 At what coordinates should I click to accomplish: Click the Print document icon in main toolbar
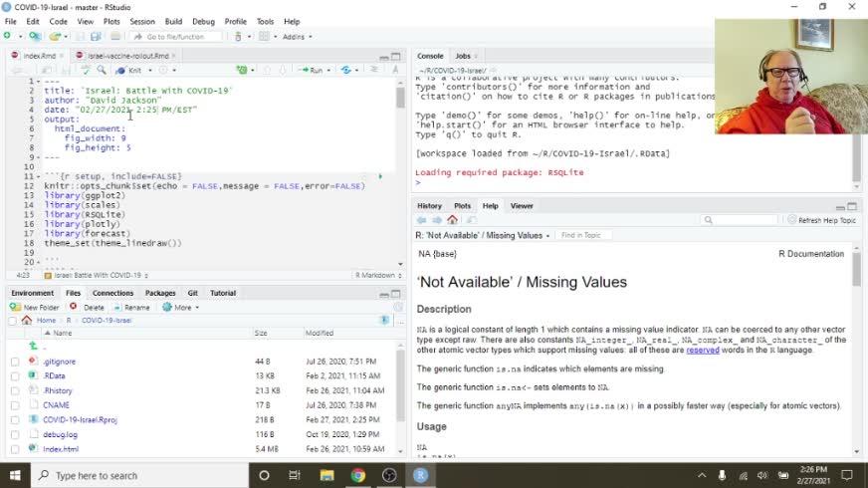tap(115, 37)
